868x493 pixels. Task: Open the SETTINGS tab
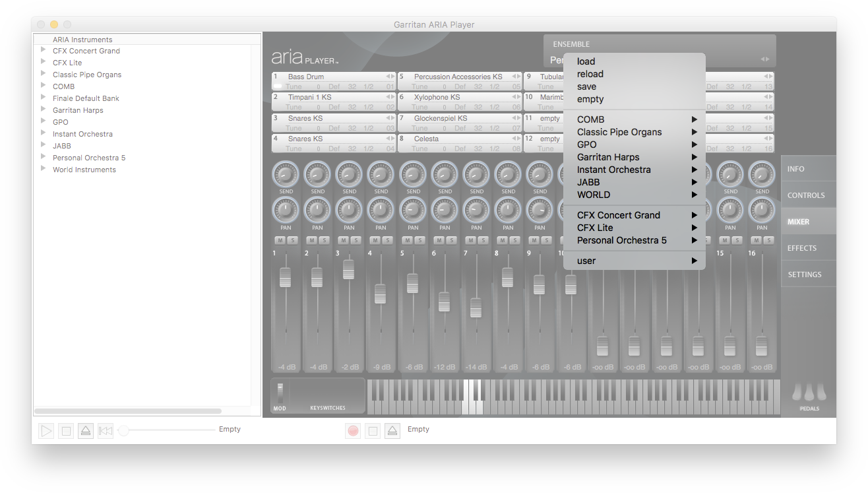809,275
